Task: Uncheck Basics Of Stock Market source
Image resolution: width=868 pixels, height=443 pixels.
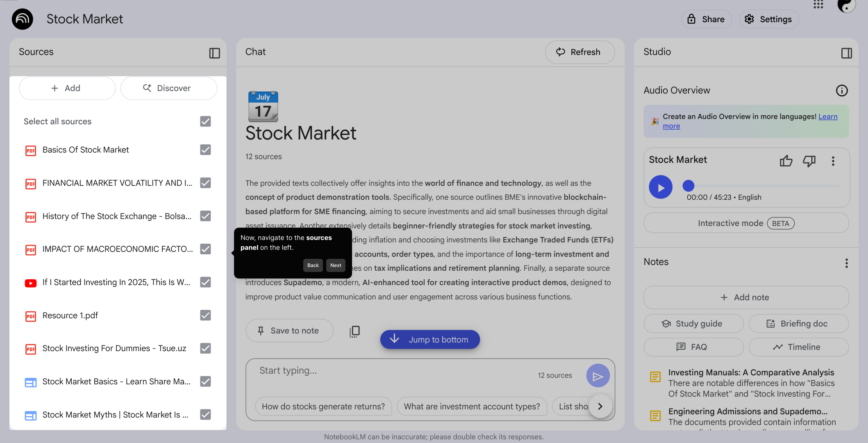Action: click(205, 150)
